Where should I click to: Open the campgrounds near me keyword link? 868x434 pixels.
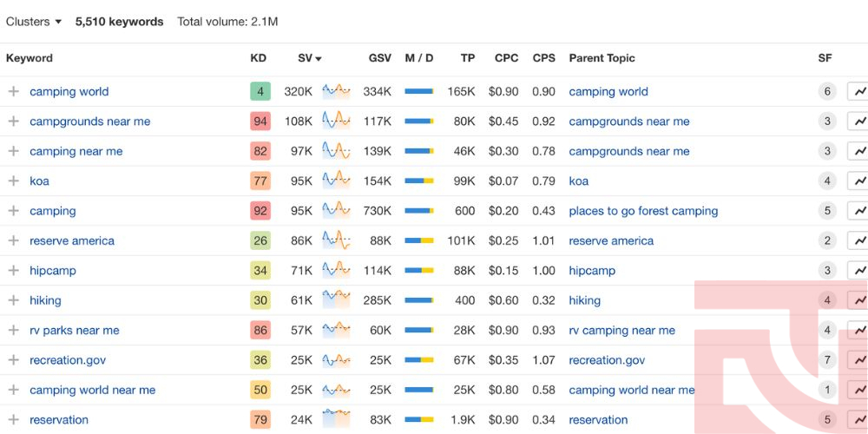tap(89, 122)
